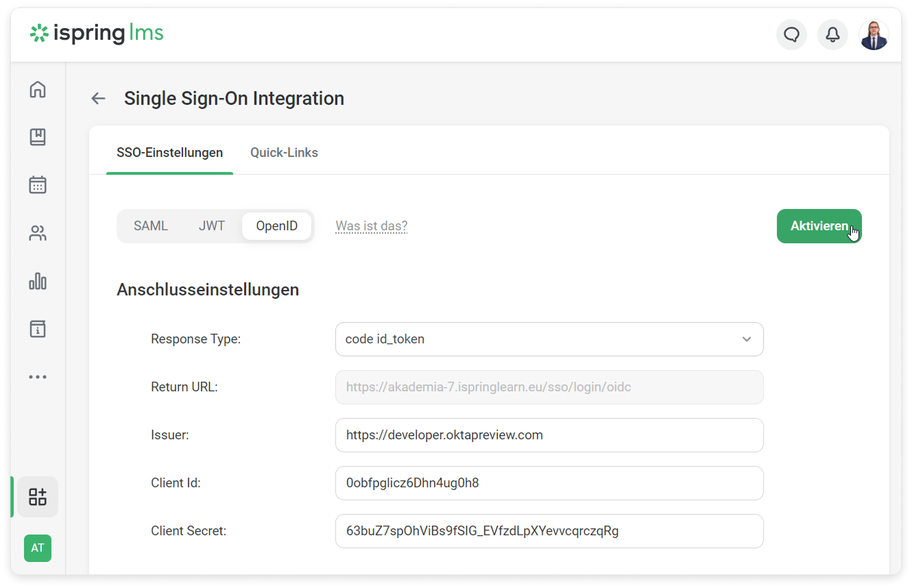Open the calendar icon in sidebar
Image resolution: width=912 pixels, height=588 pixels.
click(38, 185)
